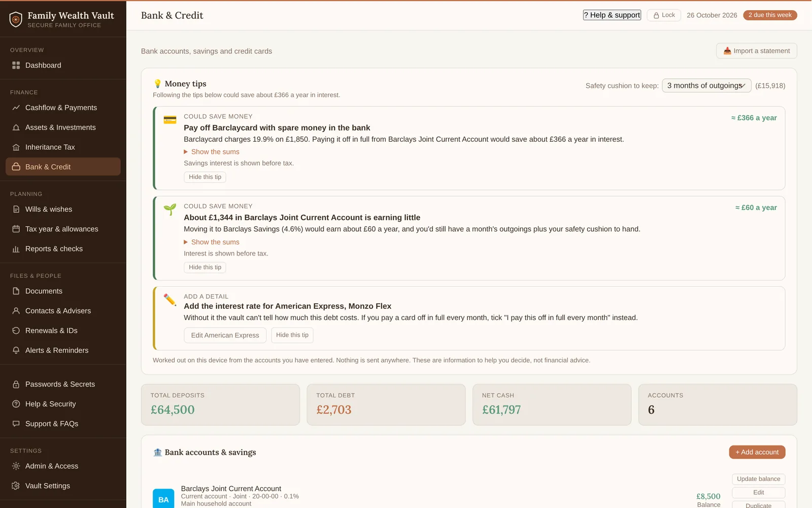Lock the vault with the Lock button
This screenshot has width=812, height=508.
coord(664,15)
